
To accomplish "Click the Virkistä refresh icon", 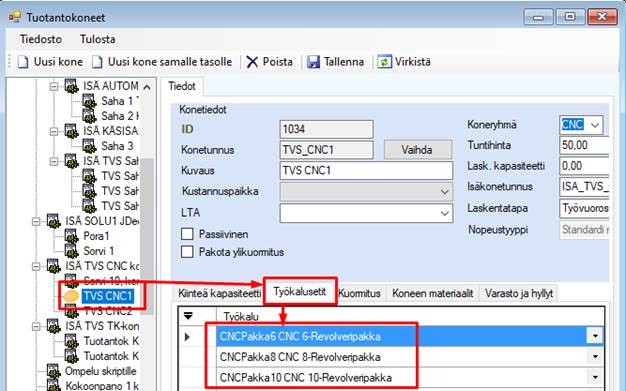I will pyautogui.click(x=384, y=62).
